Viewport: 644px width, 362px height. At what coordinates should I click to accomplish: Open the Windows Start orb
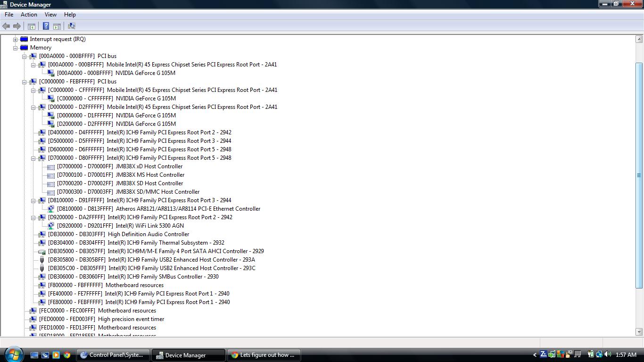13,354
